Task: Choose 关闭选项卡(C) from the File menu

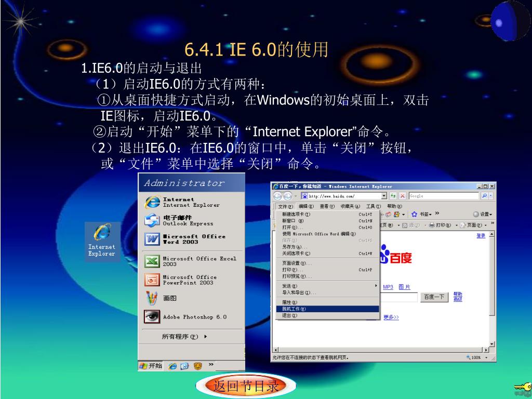Action: pos(327,254)
